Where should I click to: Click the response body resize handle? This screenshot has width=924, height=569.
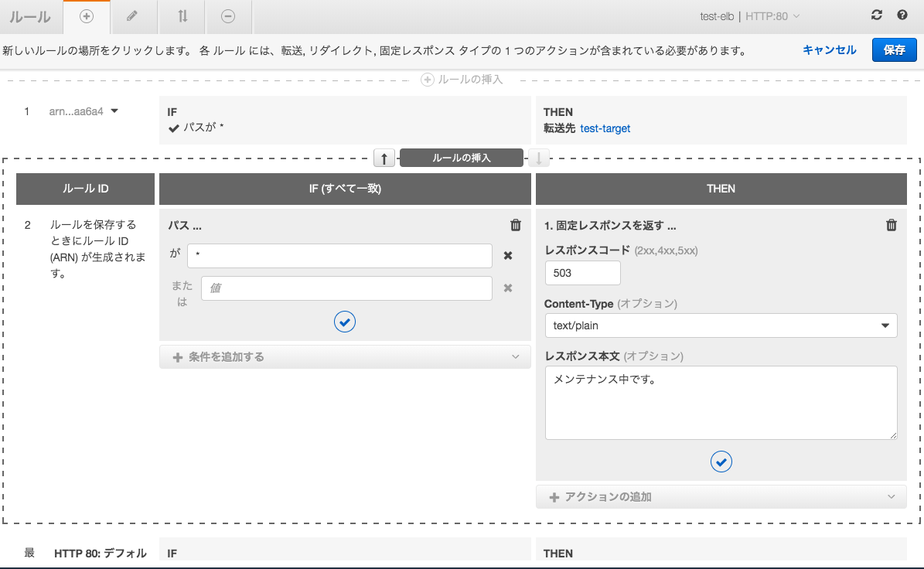coord(893,434)
